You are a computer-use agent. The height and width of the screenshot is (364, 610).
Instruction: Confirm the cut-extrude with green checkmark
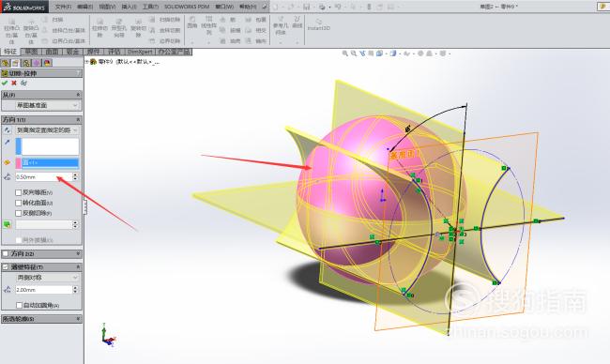pyautogui.click(x=5, y=83)
